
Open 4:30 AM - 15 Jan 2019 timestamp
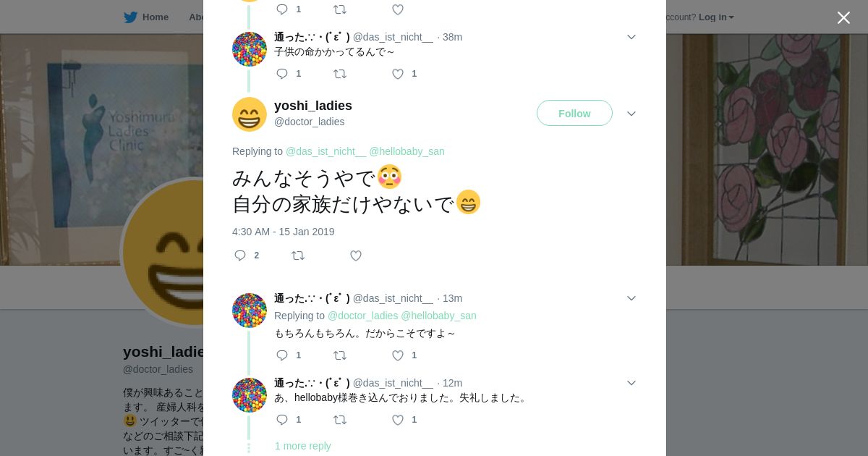284,232
